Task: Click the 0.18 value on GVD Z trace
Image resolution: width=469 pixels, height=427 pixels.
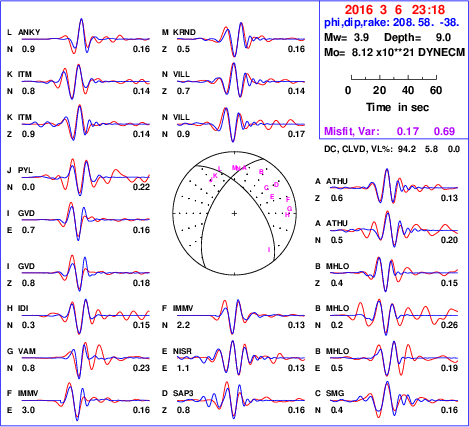Action: click(141, 283)
